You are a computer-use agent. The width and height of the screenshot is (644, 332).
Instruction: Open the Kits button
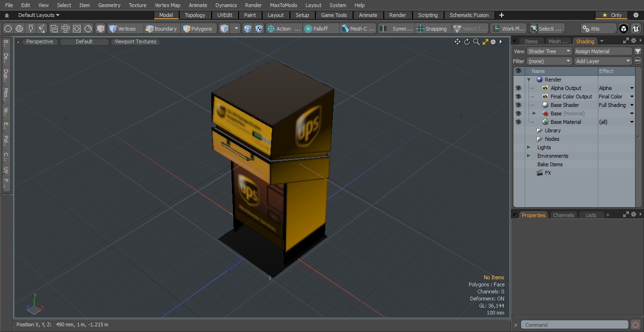pyautogui.click(x=598, y=29)
